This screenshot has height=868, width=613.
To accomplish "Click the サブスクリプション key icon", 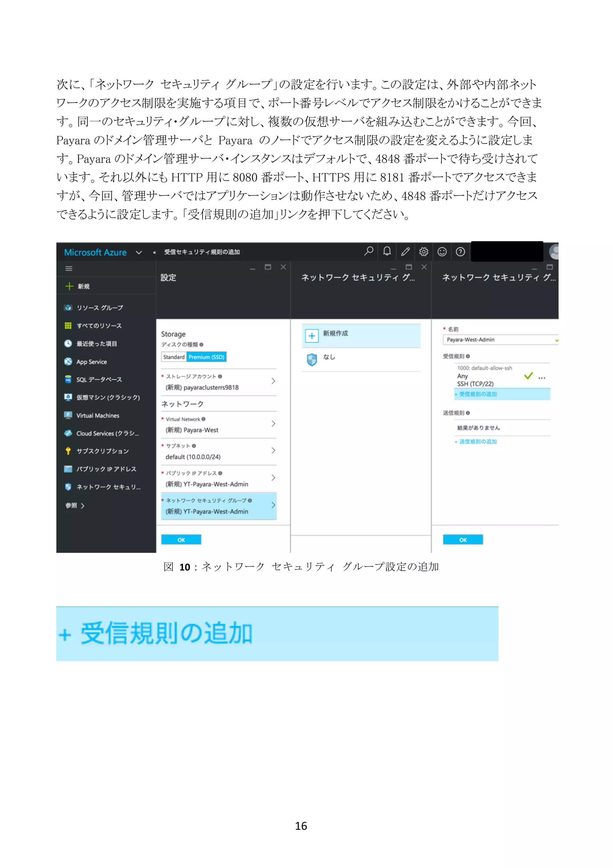I will tap(68, 451).
